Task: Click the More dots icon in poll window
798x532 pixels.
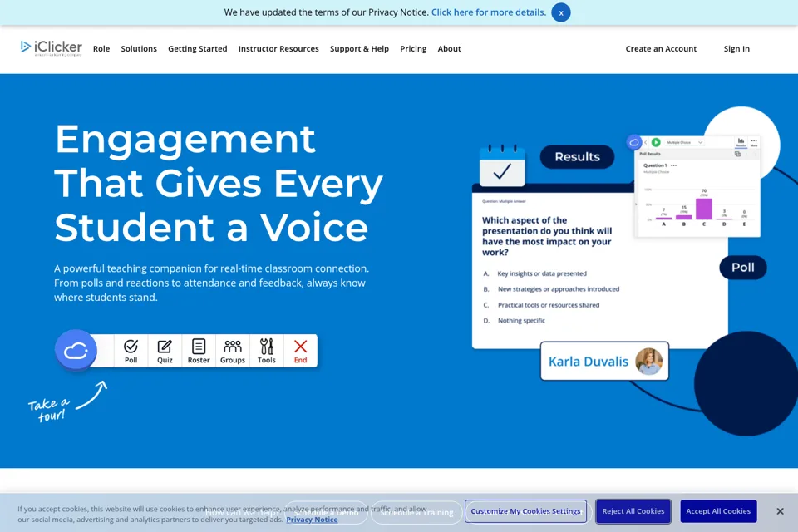Action: pos(754,142)
